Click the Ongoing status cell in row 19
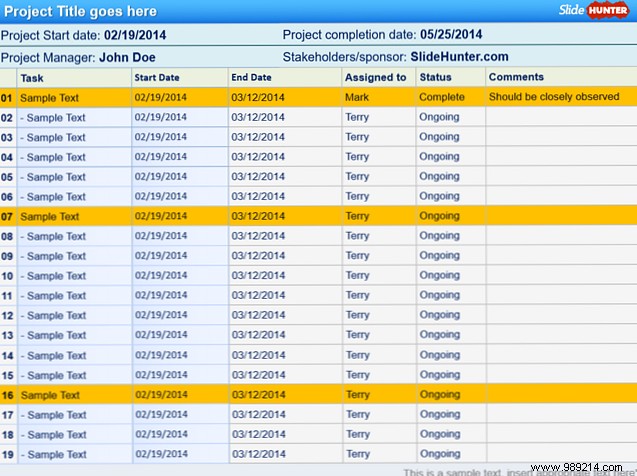 pyautogui.click(x=439, y=454)
